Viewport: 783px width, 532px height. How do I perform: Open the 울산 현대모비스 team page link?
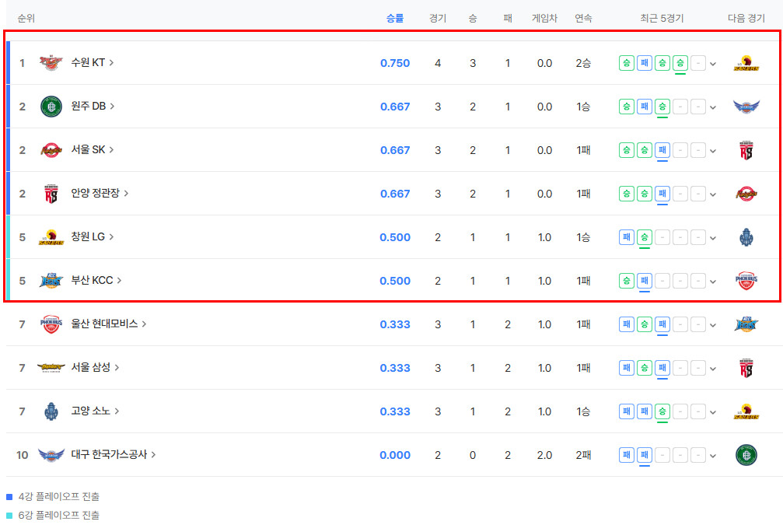(109, 324)
